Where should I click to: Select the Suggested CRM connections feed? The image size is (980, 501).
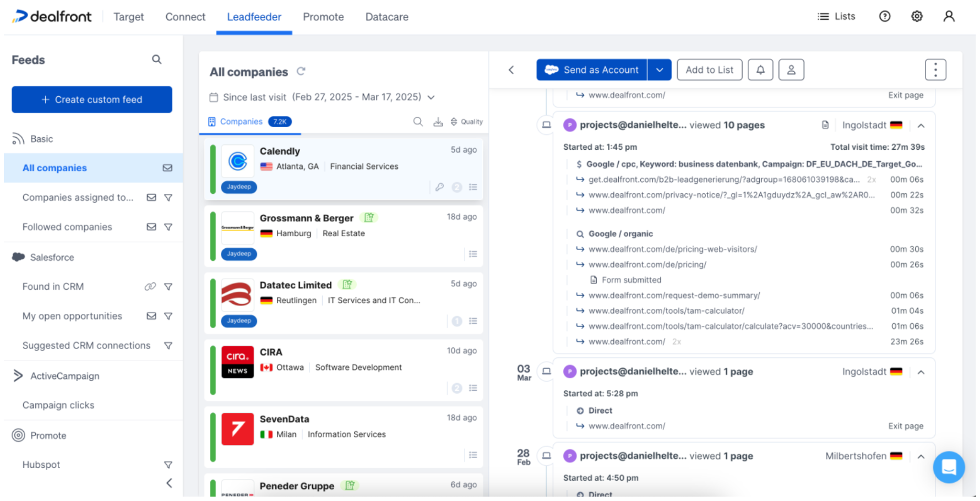pos(86,346)
